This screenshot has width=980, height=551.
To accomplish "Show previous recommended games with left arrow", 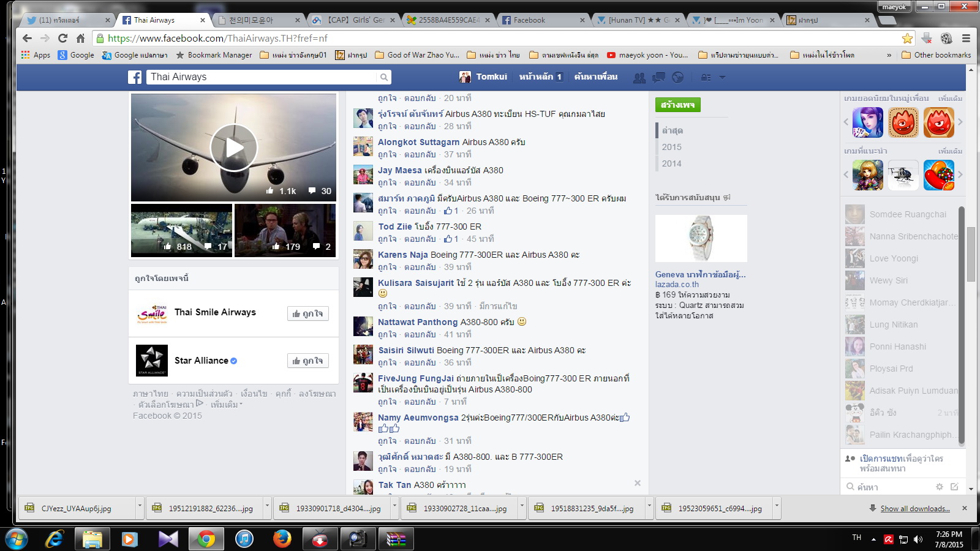I will point(846,174).
